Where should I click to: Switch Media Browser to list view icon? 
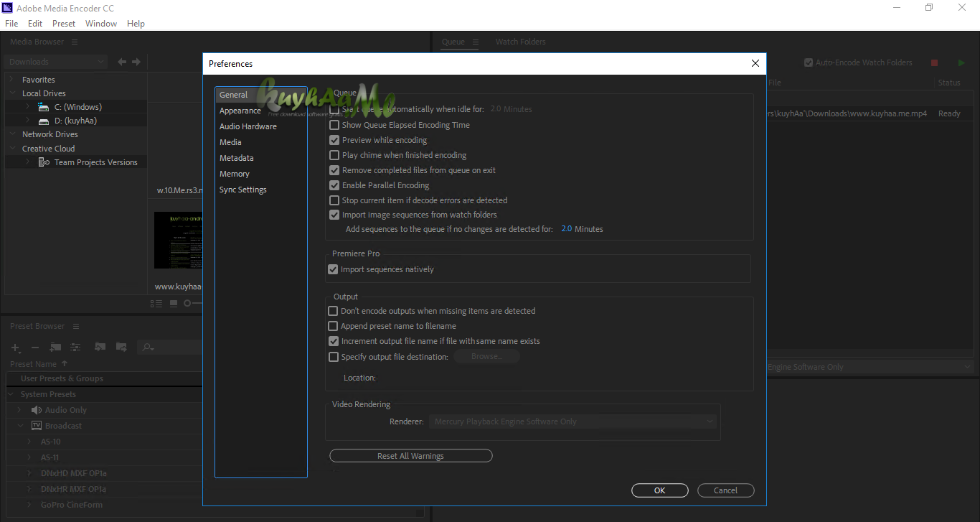156,304
